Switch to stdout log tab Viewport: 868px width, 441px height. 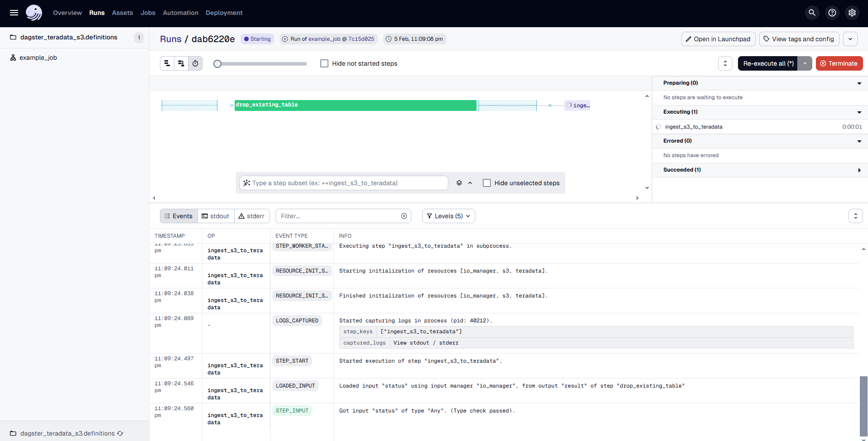tap(216, 216)
